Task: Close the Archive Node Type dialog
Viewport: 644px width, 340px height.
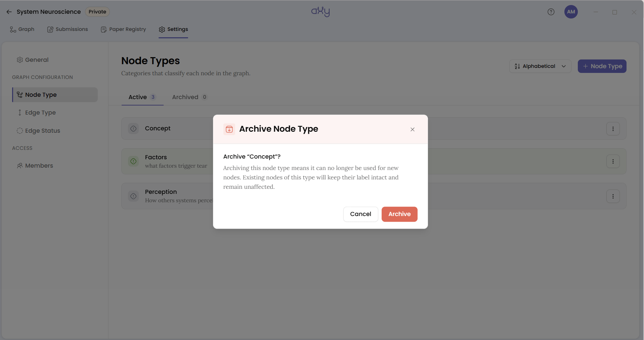Action: click(413, 129)
